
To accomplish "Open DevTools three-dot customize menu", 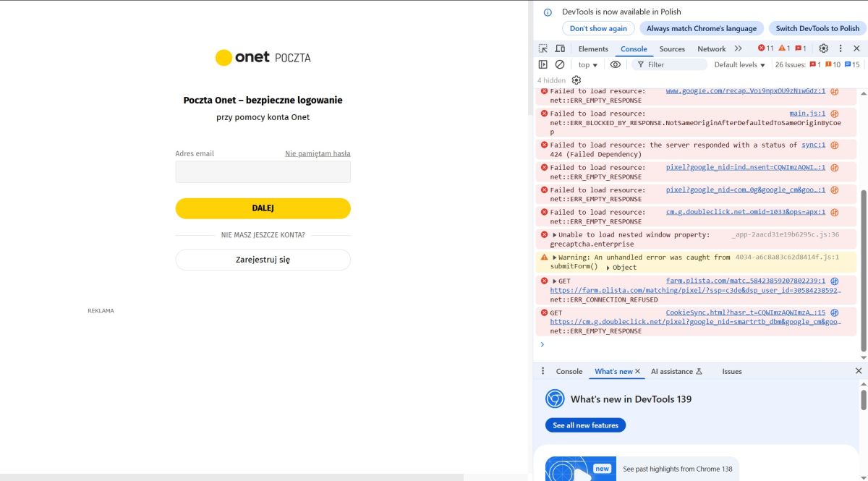I will 841,48.
